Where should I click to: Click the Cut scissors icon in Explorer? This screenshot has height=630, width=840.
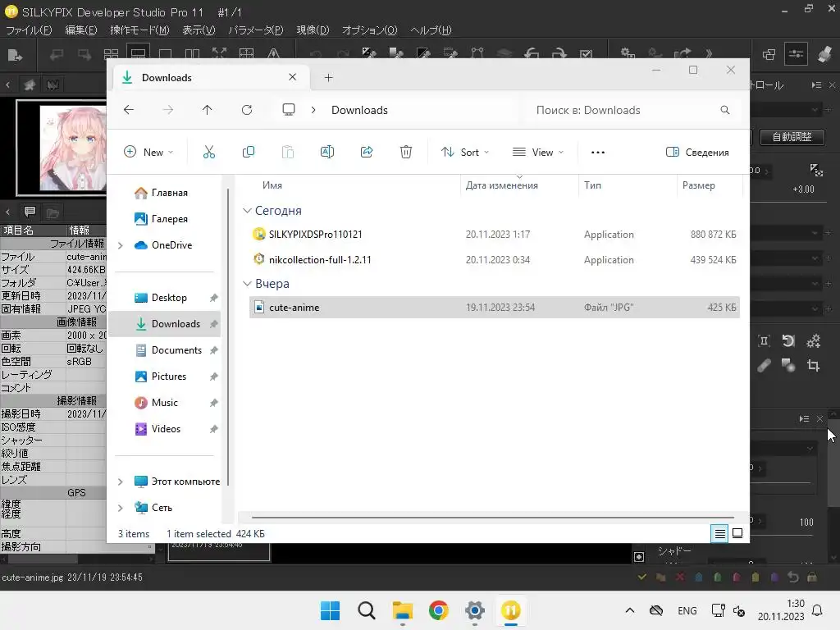point(209,152)
